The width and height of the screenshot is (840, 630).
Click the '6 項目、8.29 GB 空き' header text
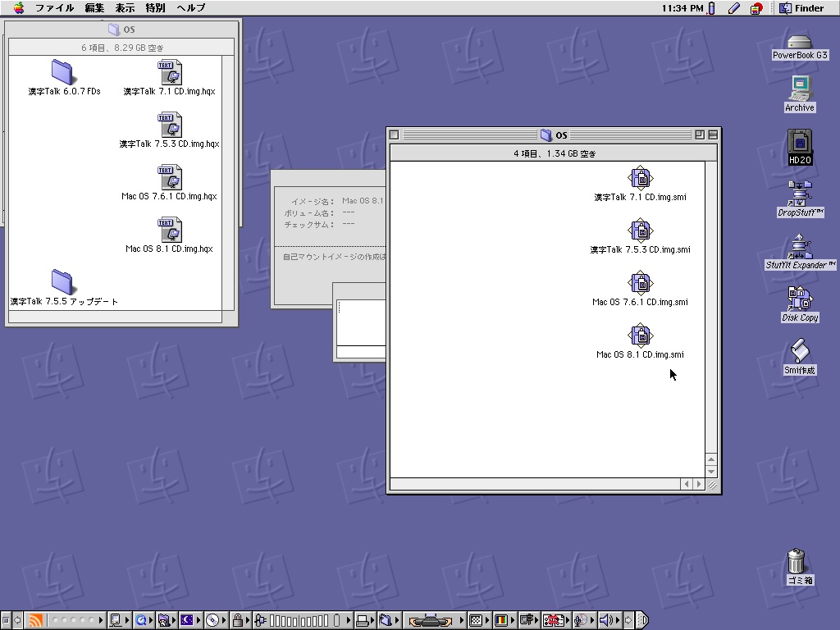click(122, 48)
